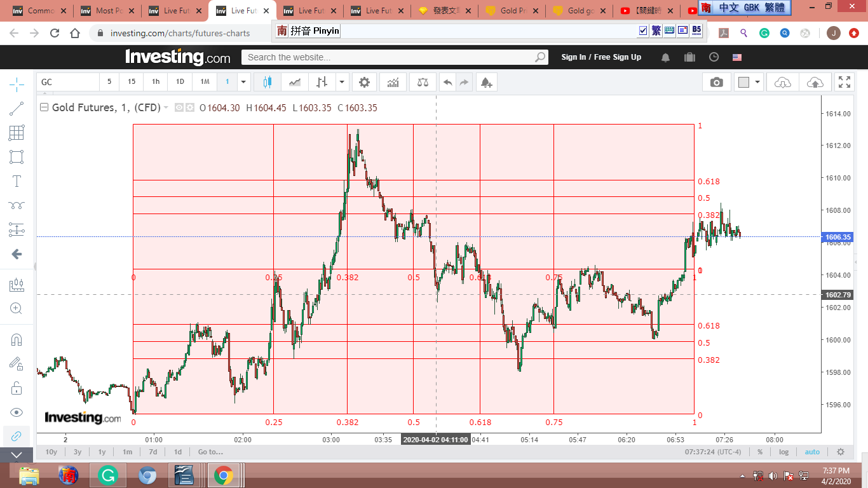The width and height of the screenshot is (868, 488).
Task: Collapse the Gold Futures legend
Action: [44, 107]
